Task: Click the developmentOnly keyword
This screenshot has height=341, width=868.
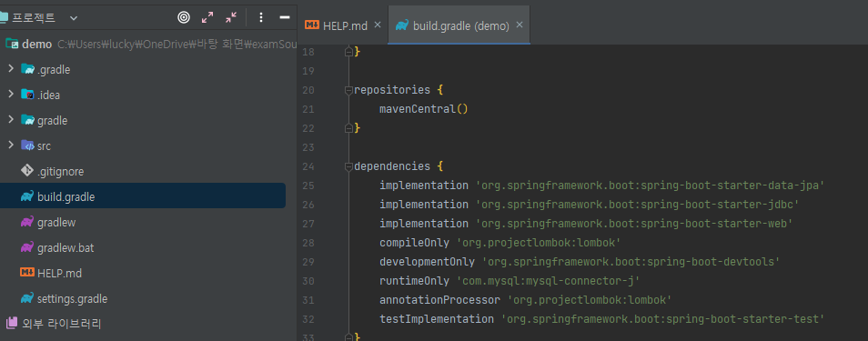Action: [427, 262]
